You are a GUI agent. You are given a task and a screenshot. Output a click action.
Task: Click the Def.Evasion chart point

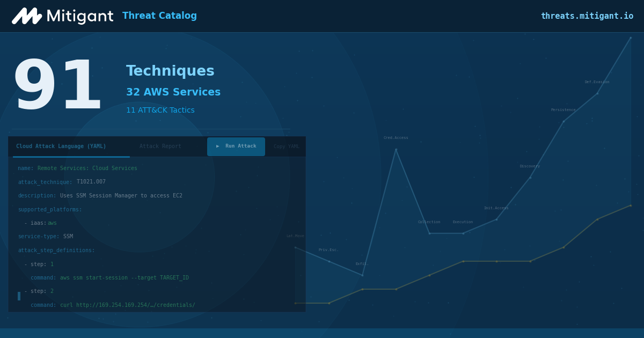(x=597, y=93)
